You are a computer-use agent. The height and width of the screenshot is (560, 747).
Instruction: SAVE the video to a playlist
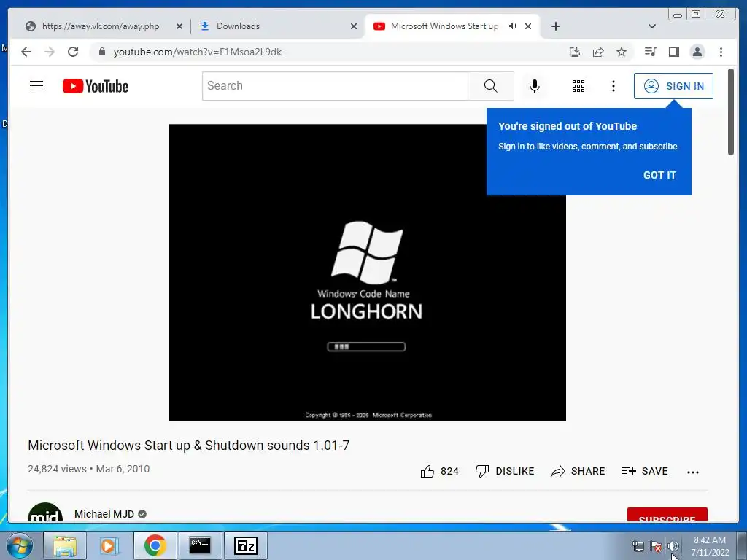click(x=644, y=472)
